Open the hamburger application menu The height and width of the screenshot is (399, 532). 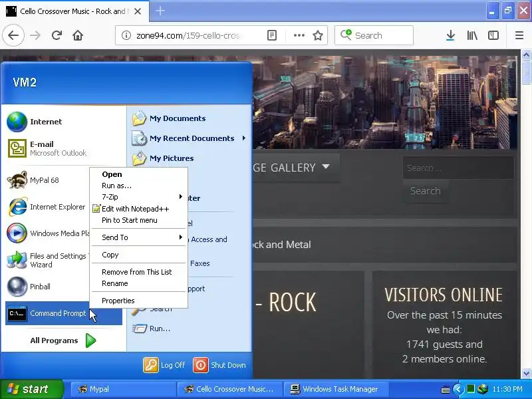(x=519, y=35)
